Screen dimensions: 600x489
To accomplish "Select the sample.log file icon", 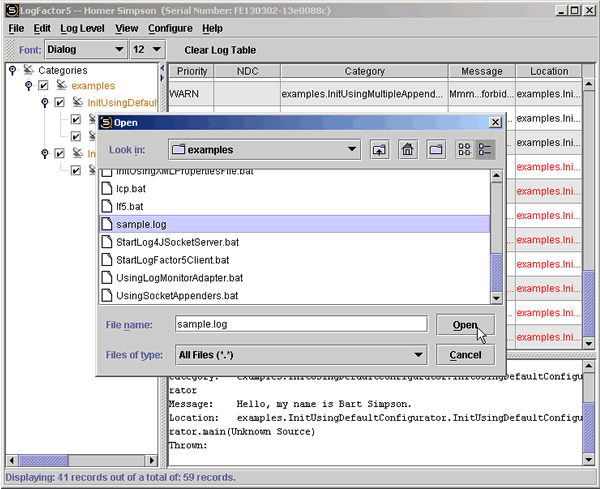I will pyautogui.click(x=108, y=224).
